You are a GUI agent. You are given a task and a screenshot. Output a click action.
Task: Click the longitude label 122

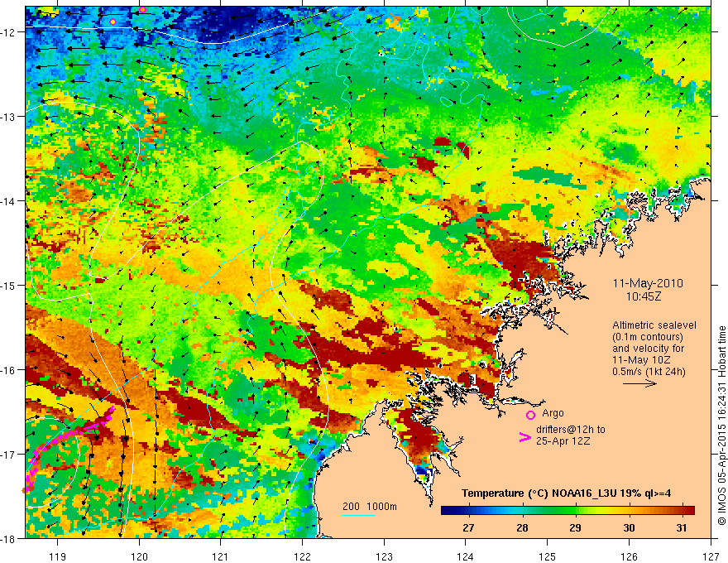tap(302, 556)
